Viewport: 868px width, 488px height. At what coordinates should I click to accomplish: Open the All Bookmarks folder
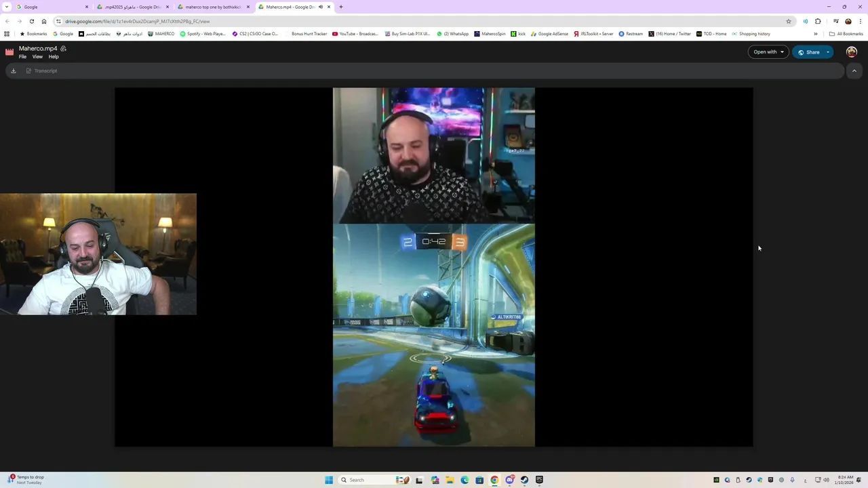[846, 34]
